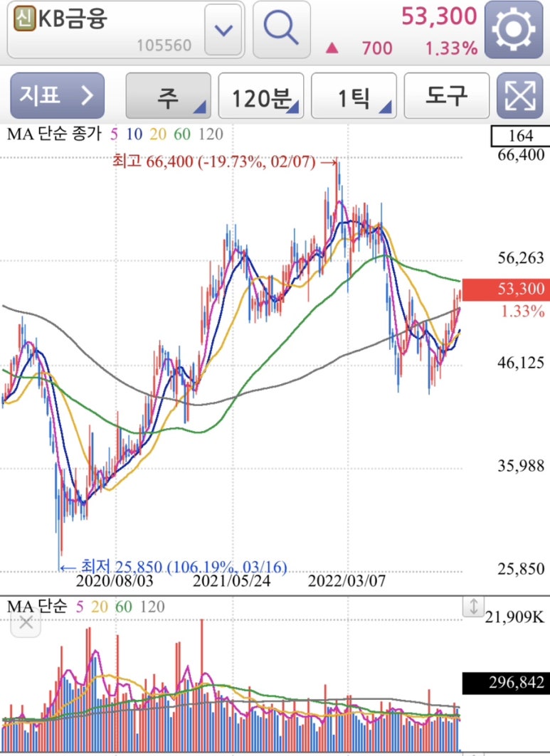Image resolution: width=550 pixels, height=756 pixels.
Task: Click the volume MA 20 legend label
Action: tap(100, 607)
